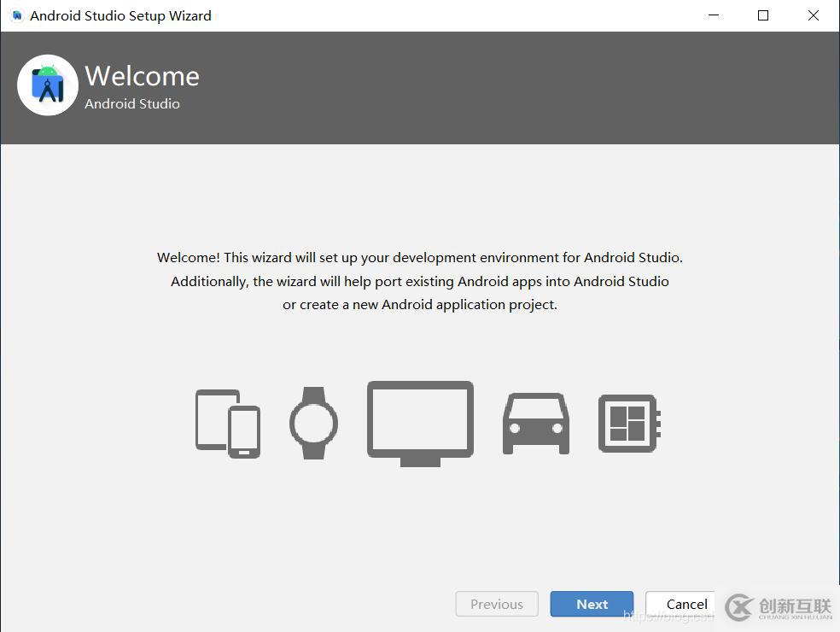Screen dimensions: 840x632
Task: Click the line starting 'Additionally, the wizard'
Action: coord(420,282)
